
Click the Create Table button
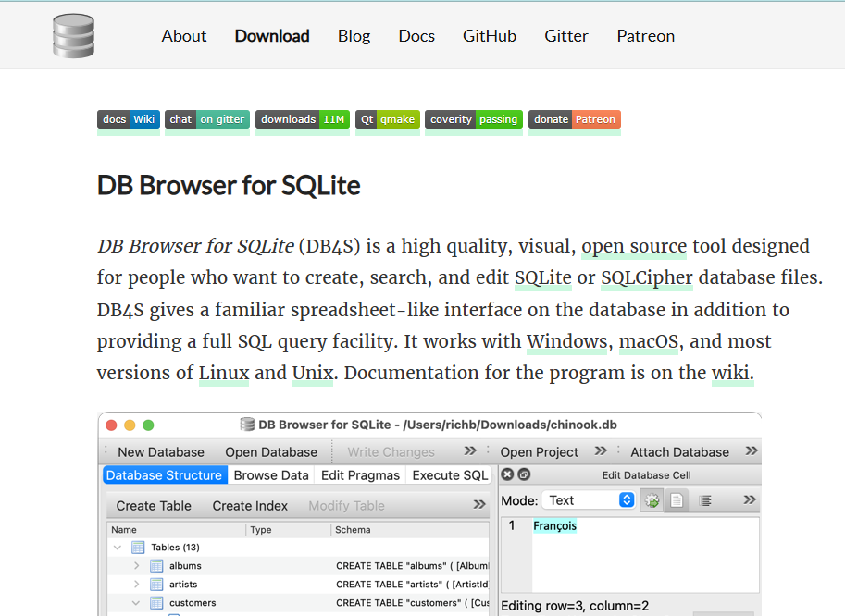154,506
